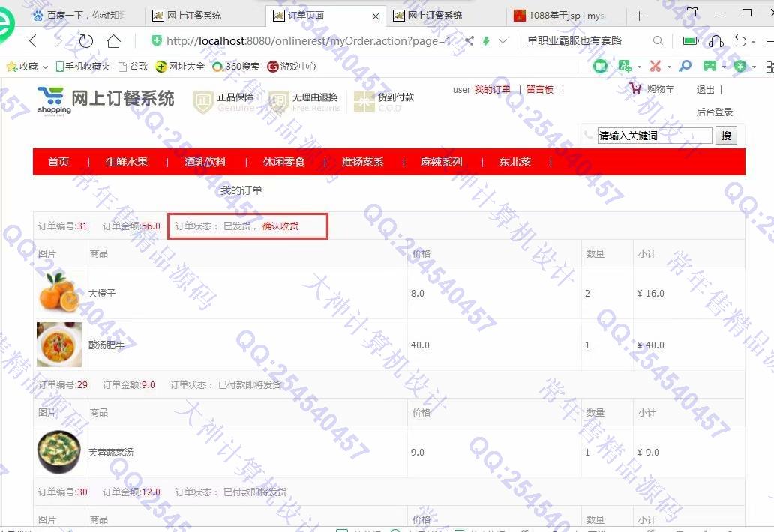Viewport: 774px width, 532px height.
Task: Click the battery-shaped green toolbar icon
Action: pos(691,41)
